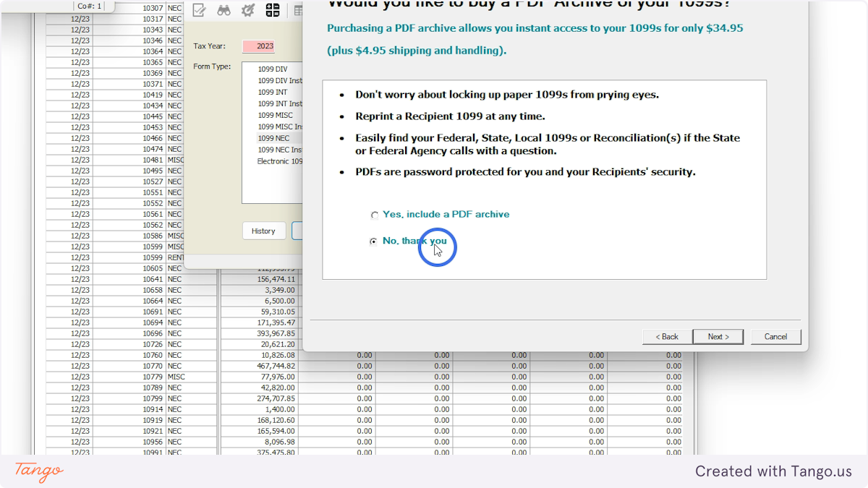This screenshot has height=488, width=868.
Task: Select 1099 DIV Inst entry in Form Type list
Action: (x=279, y=81)
